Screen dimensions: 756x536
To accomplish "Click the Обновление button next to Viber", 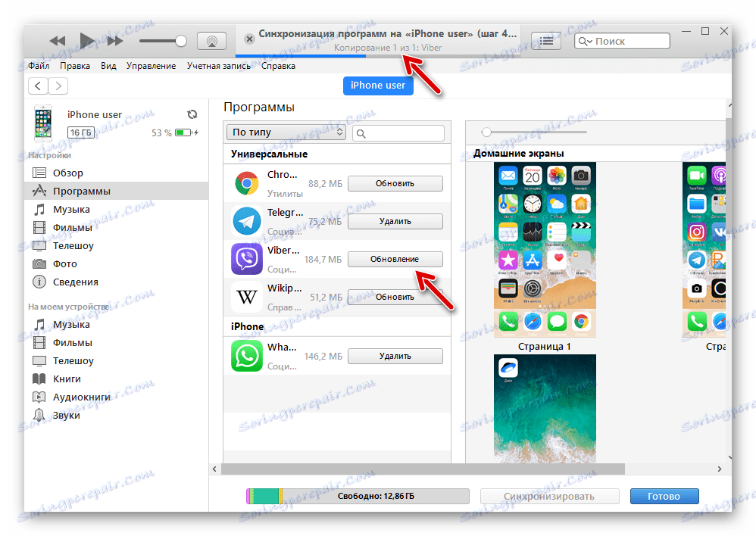I will (x=395, y=259).
